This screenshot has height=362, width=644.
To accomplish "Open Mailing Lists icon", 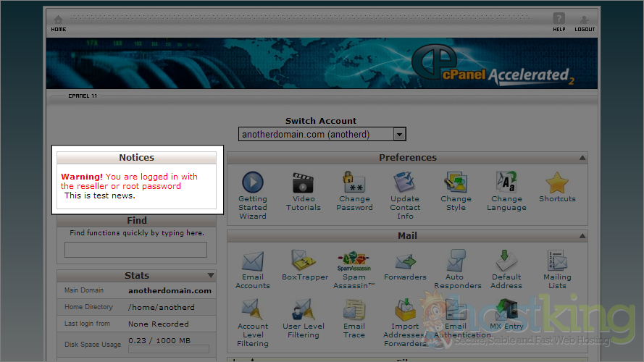I will 557,261.
